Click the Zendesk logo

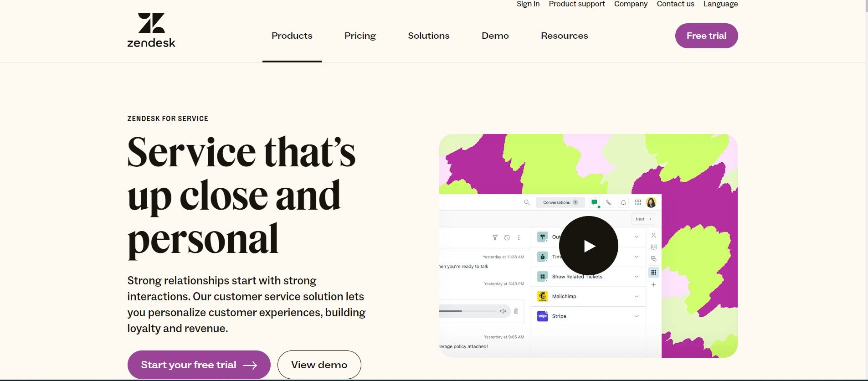click(x=151, y=30)
